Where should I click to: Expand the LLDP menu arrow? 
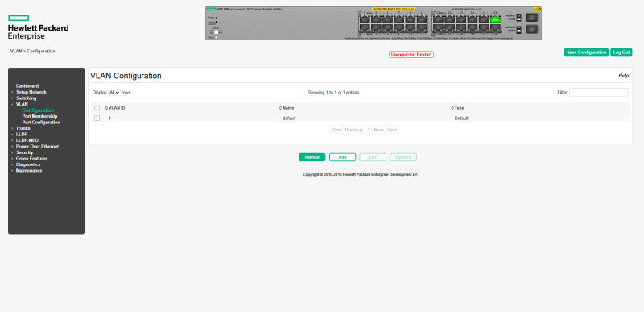pyautogui.click(x=12, y=135)
